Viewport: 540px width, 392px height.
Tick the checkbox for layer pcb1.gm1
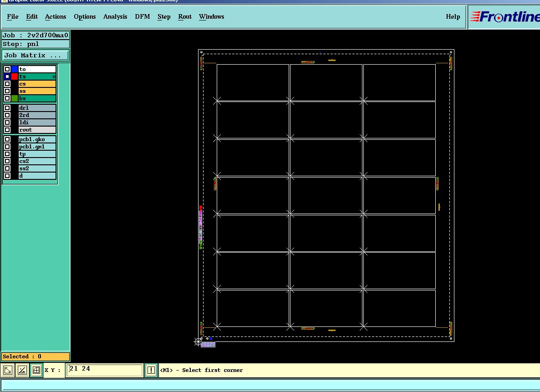pyautogui.click(x=7, y=147)
